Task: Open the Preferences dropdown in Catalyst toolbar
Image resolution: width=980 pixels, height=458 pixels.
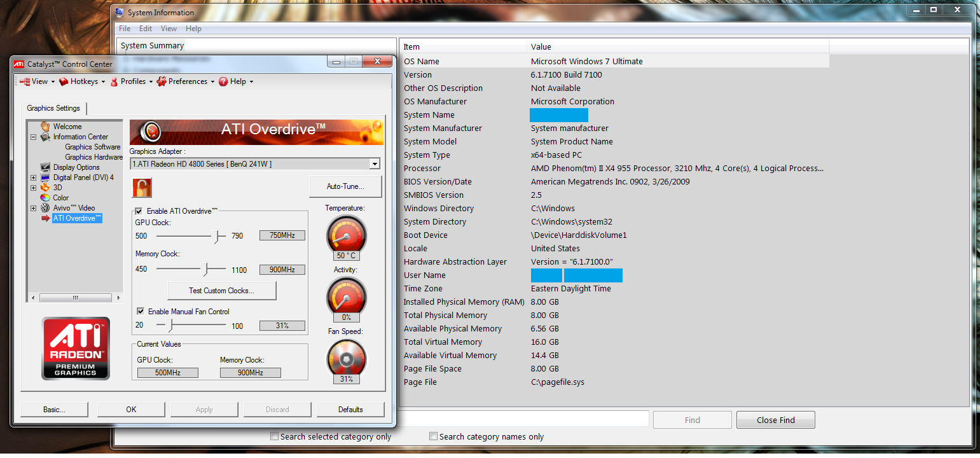Action: 186,81
